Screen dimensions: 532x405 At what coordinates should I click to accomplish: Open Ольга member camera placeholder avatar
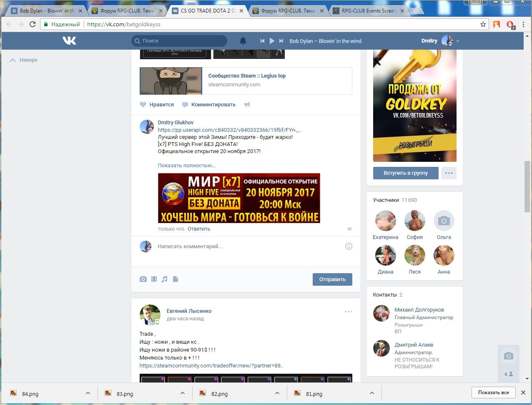pyautogui.click(x=444, y=221)
